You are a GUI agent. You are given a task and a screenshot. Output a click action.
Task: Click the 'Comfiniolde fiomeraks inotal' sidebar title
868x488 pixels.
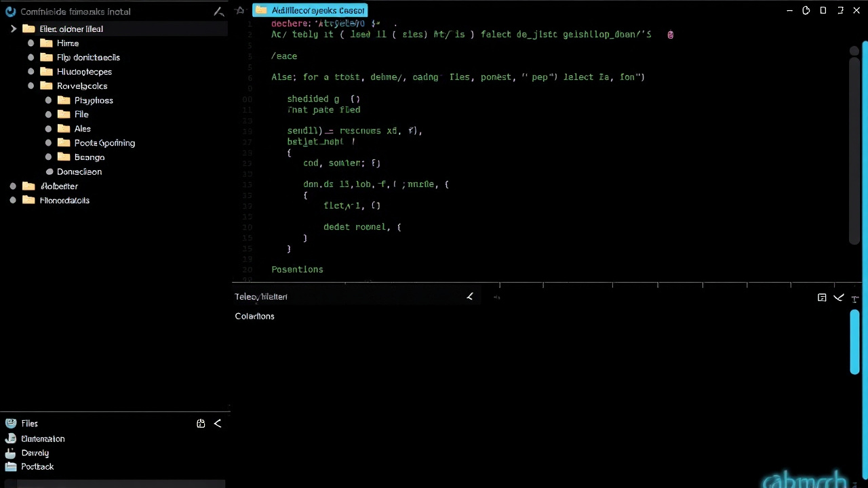click(75, 12)
